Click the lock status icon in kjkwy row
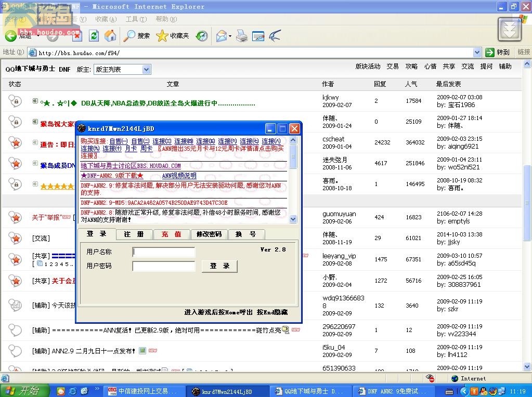Image resolution: width=532 pixels, height=397 pixels. (15, 101)
